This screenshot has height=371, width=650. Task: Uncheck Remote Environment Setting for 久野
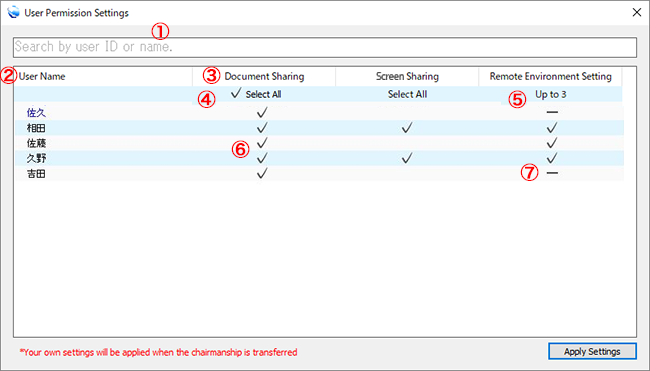coord(552,158)
